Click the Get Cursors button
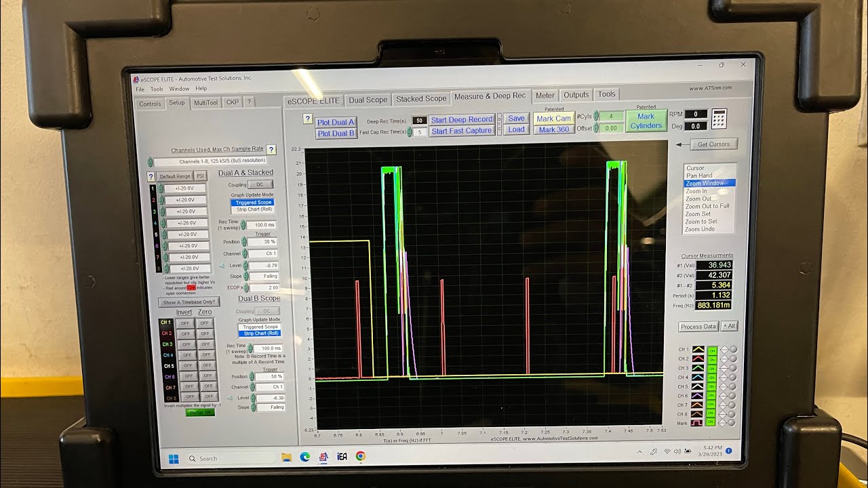 tap(713, 144)
